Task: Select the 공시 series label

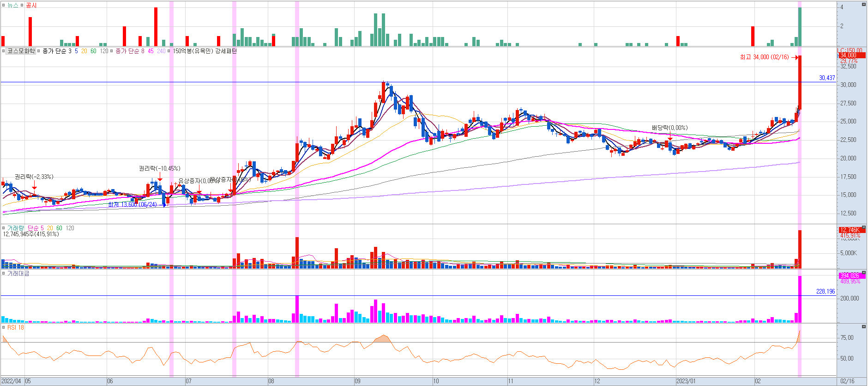Action: tap(31, 5)
